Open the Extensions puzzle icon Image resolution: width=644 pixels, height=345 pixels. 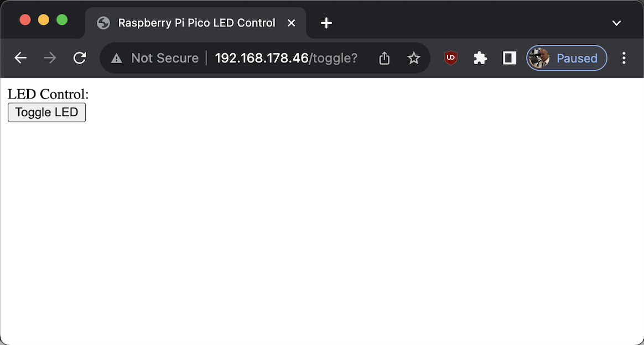(480, 58)
